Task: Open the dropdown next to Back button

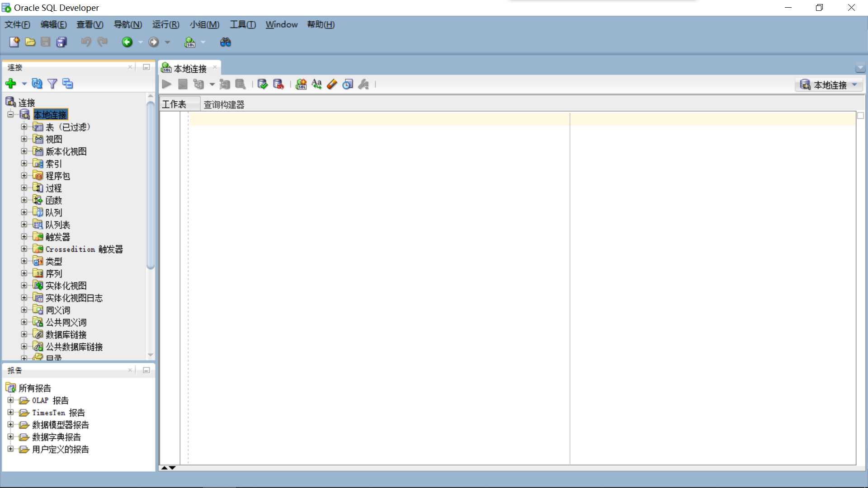Action: click(141, 42)
